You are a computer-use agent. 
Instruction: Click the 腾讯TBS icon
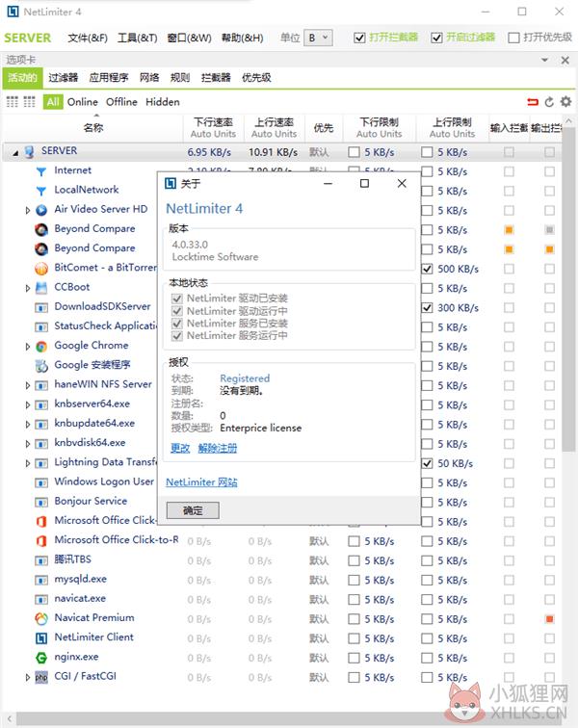[41, 559]
